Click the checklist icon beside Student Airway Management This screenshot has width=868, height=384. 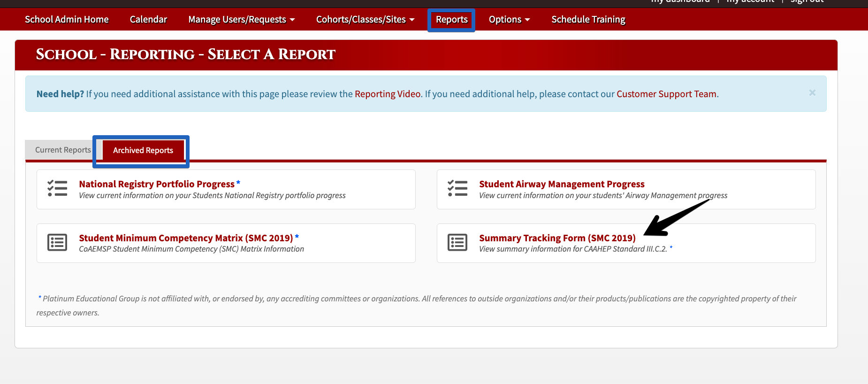(457, 188)
